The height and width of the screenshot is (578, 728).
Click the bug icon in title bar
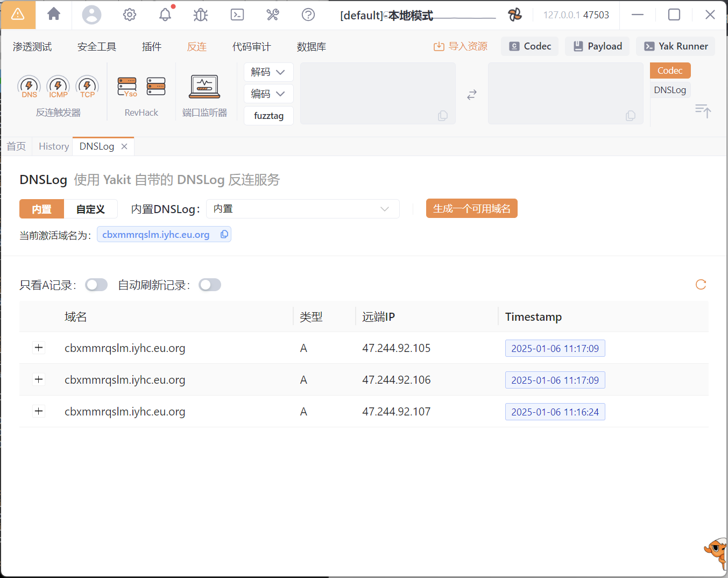(201, 15)
